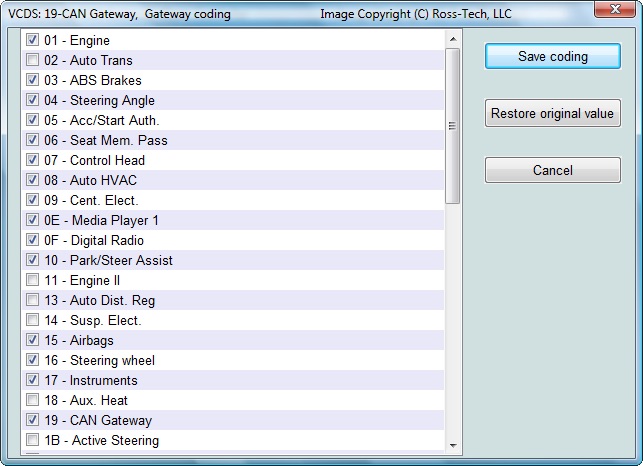This screenshot has height=466, width=643.
Task: Uncheck 03 - ABS Brakes module
Action: (32, 80)
